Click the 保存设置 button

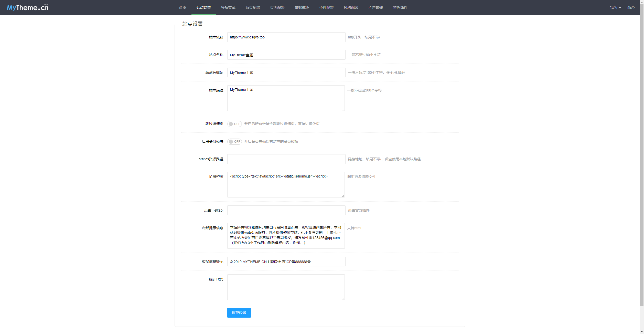tap(239, 313)
